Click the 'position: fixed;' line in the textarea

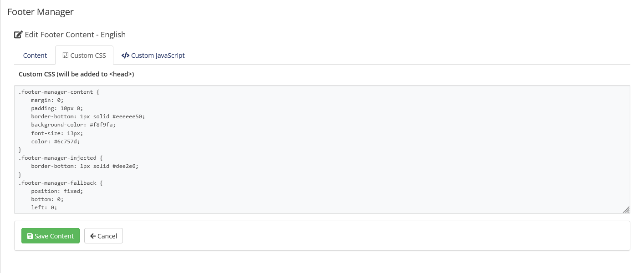click(x=57, y=191)
